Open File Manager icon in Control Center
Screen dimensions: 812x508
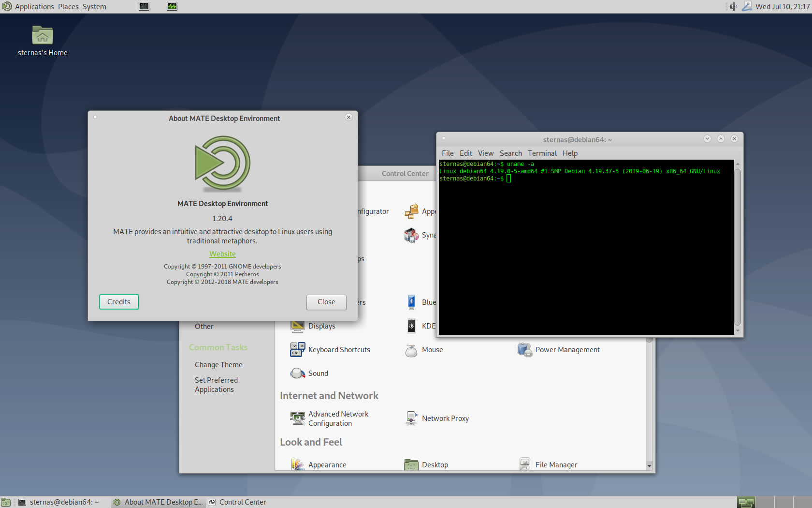coord(524,464)
